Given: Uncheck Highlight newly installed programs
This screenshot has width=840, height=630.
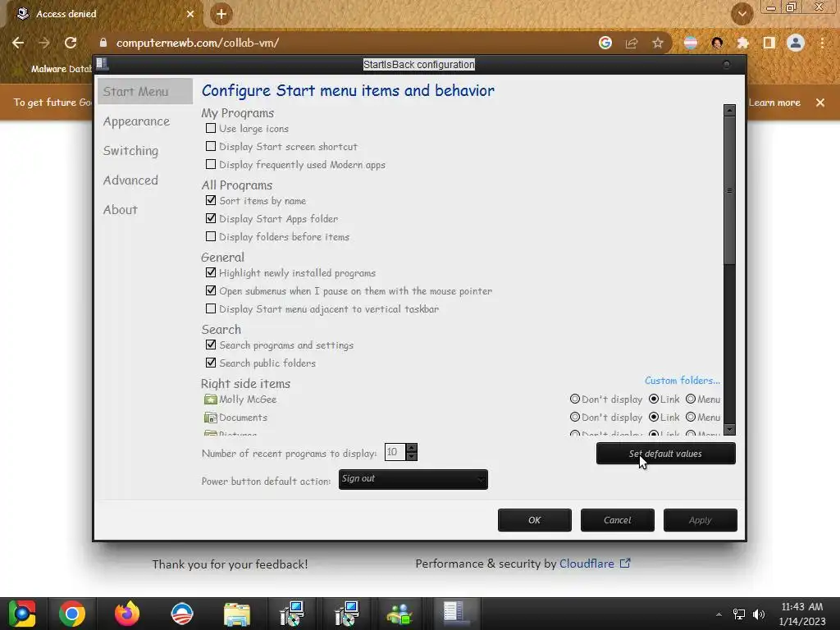Looking at the screenshot, I should pyautogui.click(x=211, y=272).
